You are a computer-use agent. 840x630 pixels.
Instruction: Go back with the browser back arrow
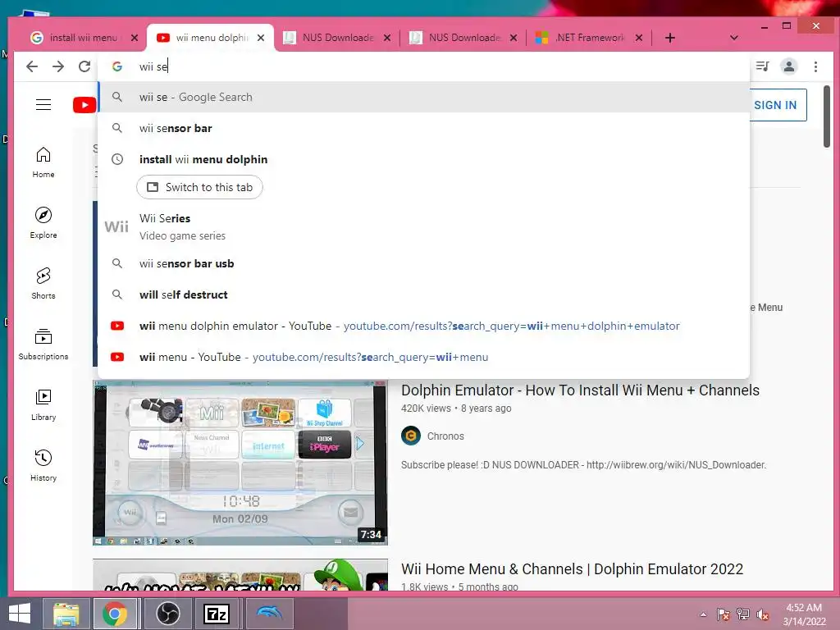click(32, 66)
